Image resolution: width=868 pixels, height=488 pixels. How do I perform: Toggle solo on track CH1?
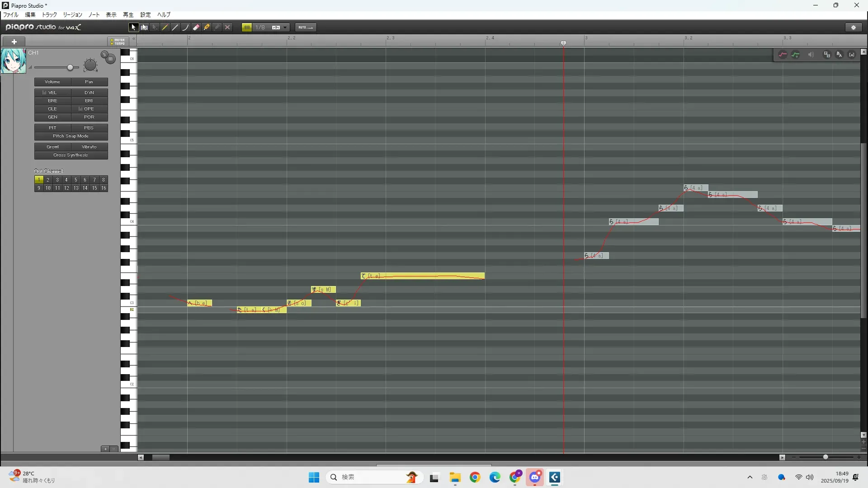coord(104,54)
